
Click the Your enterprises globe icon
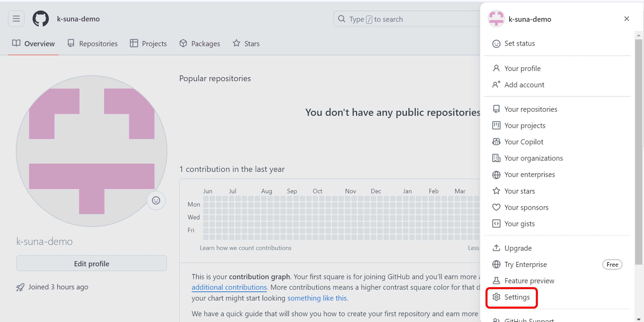point(496,175)
